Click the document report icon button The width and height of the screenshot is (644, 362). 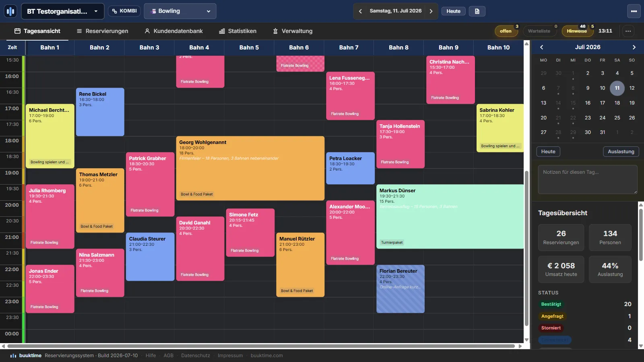(x=477, y=11)
